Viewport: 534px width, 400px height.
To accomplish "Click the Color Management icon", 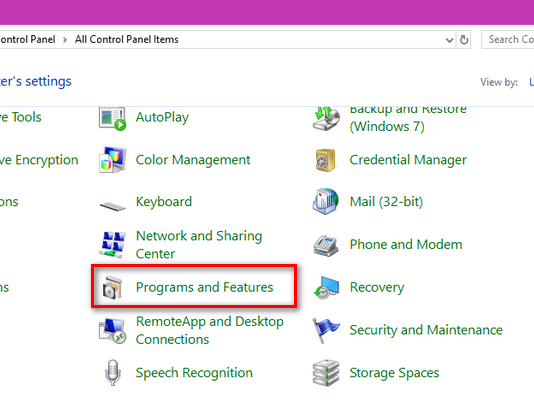I will tap(112, 160).
